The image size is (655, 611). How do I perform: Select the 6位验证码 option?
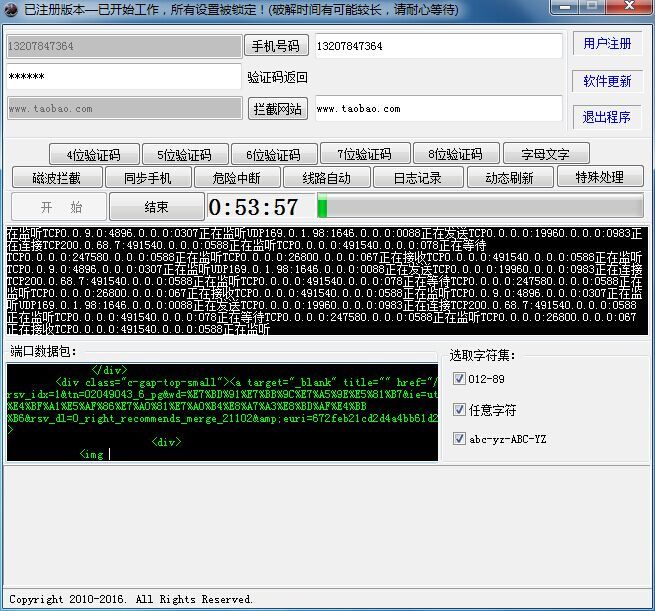(x=273, y=154)
